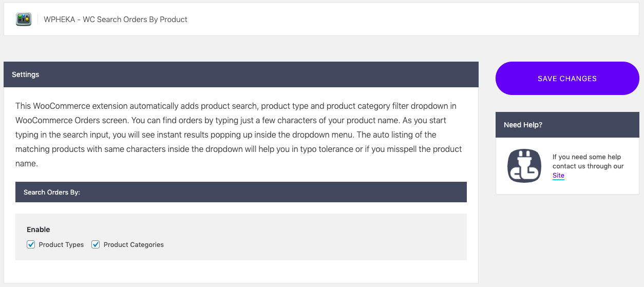Screen dimensions: 644x287
Task: Click the Need Help? panel header
Action: click(x=567, y=125)
